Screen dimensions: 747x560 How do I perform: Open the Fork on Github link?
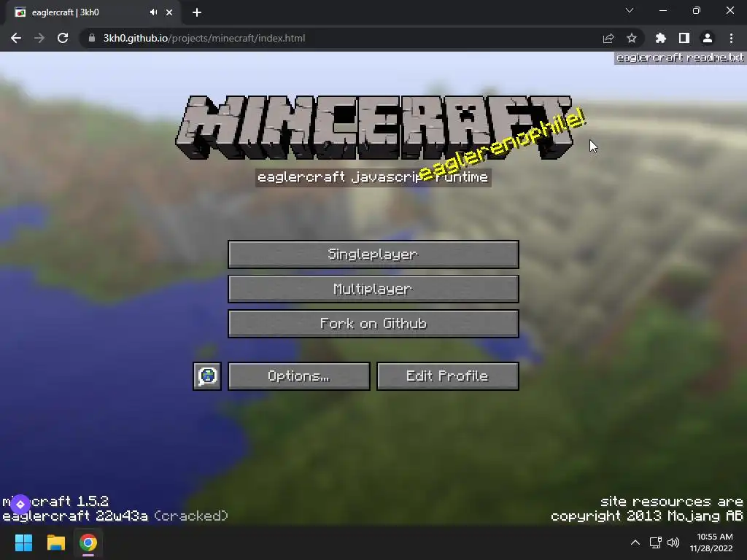tap(373, 324)
